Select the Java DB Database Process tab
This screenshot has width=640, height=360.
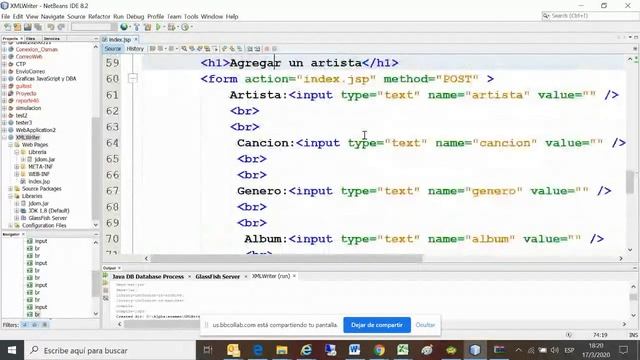[148, 276]
